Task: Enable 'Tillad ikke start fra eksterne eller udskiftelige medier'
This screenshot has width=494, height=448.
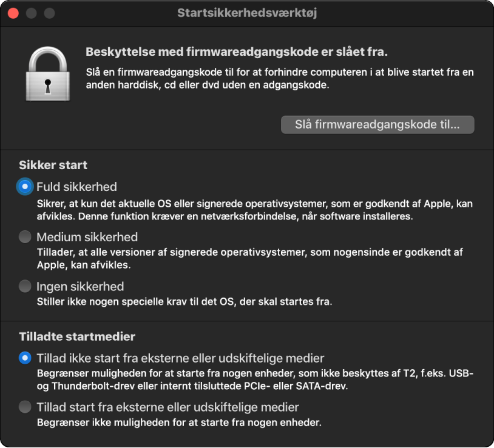Action: click(24, 358)
